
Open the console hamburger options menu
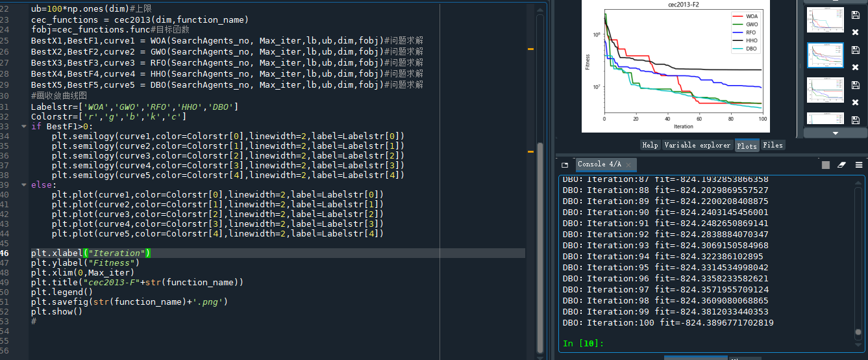point(859,165)
